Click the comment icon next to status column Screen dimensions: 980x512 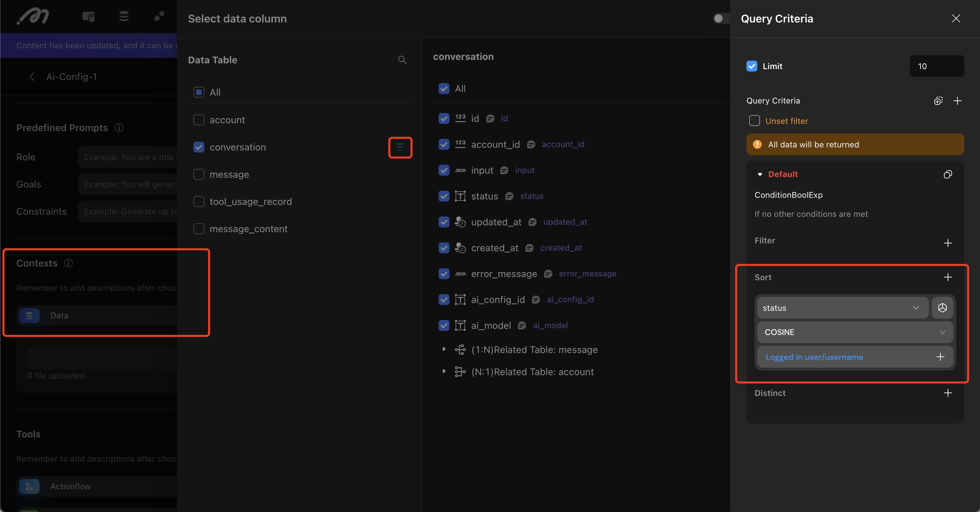pos(509,196)
